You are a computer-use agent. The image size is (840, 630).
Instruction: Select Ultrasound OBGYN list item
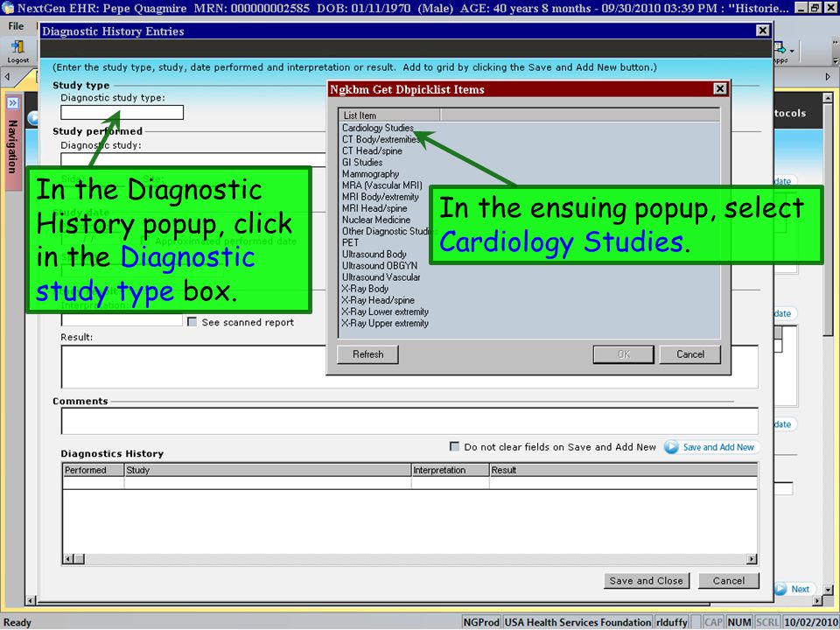[x=379, y=266]
